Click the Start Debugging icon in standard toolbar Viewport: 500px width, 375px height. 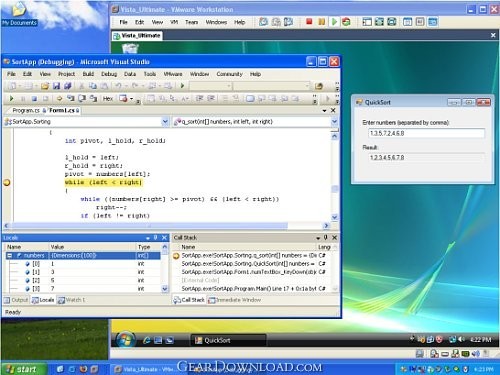point(182,86)
